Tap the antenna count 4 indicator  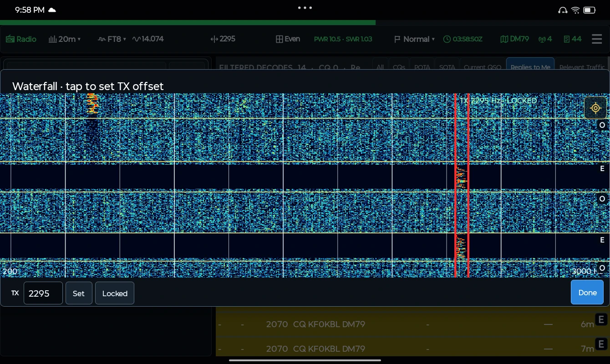(545, 39)
